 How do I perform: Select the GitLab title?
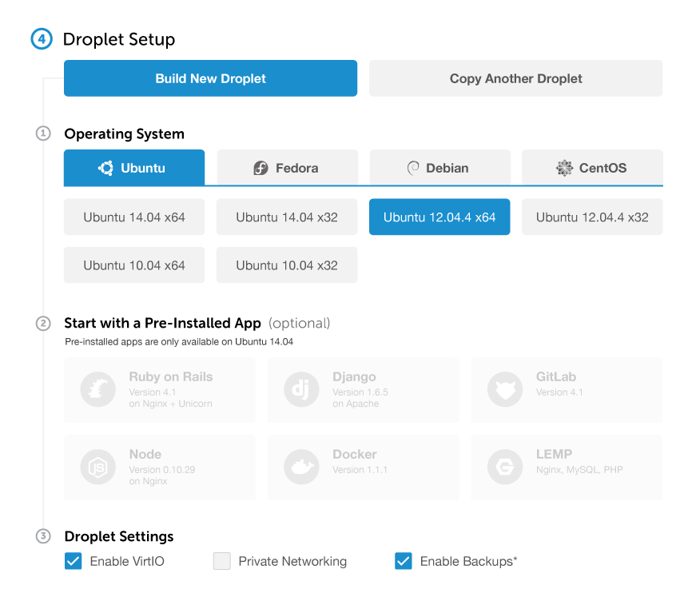pyautogui.click(x=556, y=377)
